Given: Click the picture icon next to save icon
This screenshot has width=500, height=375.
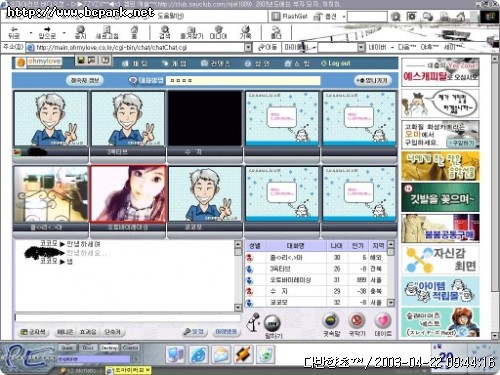Looking at the screenshot, I should point(92,60).
